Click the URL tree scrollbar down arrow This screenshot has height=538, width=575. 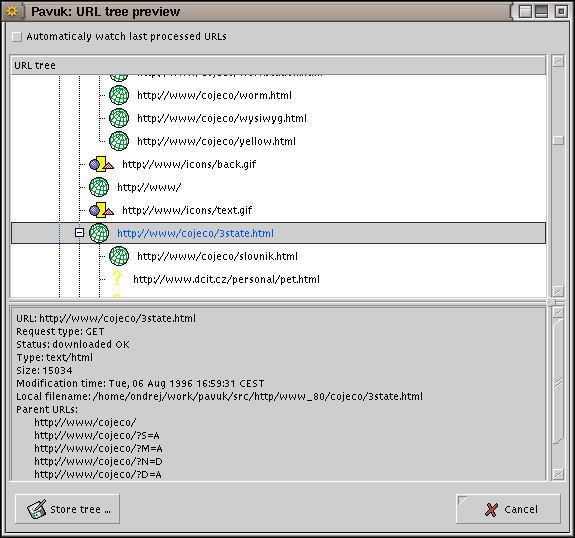point(558,292)
